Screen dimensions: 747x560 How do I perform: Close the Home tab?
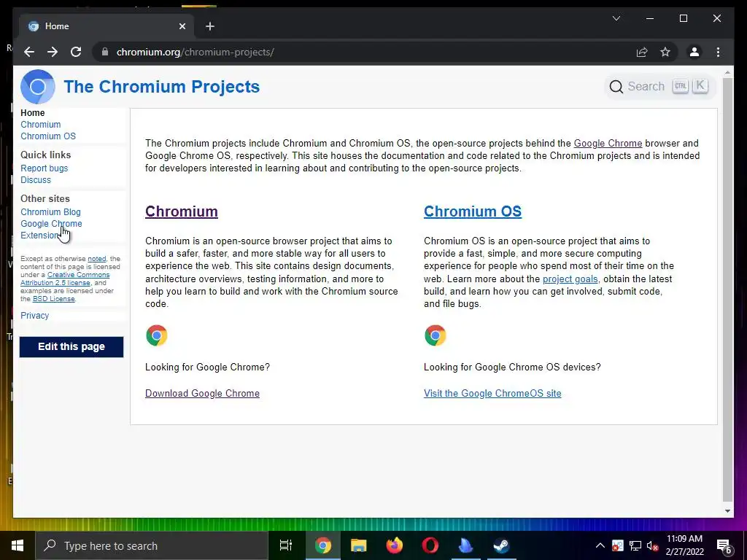click(x=182, y=26)
